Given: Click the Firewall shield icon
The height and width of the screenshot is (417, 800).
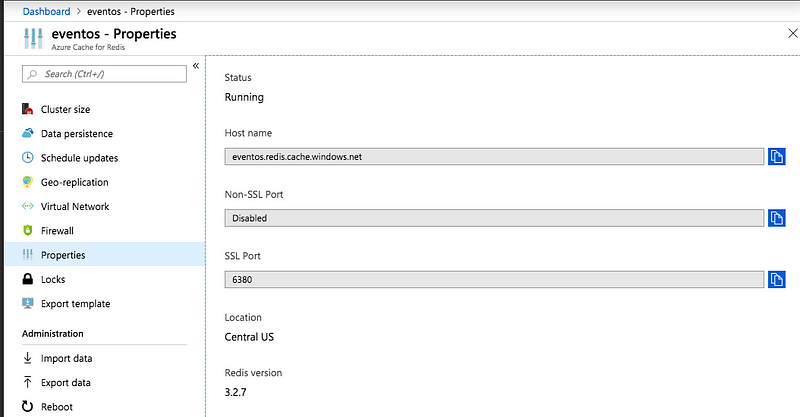Looking at the screenshot, I should pyautogui.click(x=28, y=230).
